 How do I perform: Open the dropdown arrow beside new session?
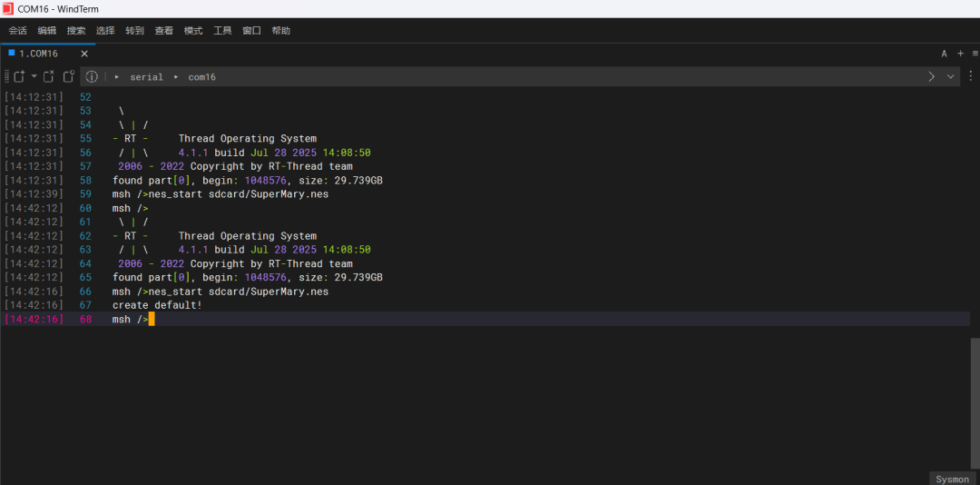[x=34, y=76]
